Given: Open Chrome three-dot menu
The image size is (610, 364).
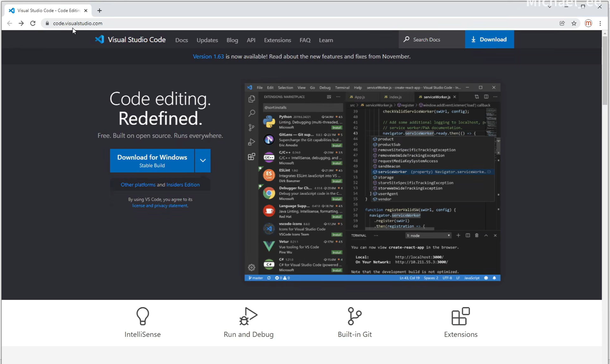Looking at the screenshot, I should coord(600,23).
